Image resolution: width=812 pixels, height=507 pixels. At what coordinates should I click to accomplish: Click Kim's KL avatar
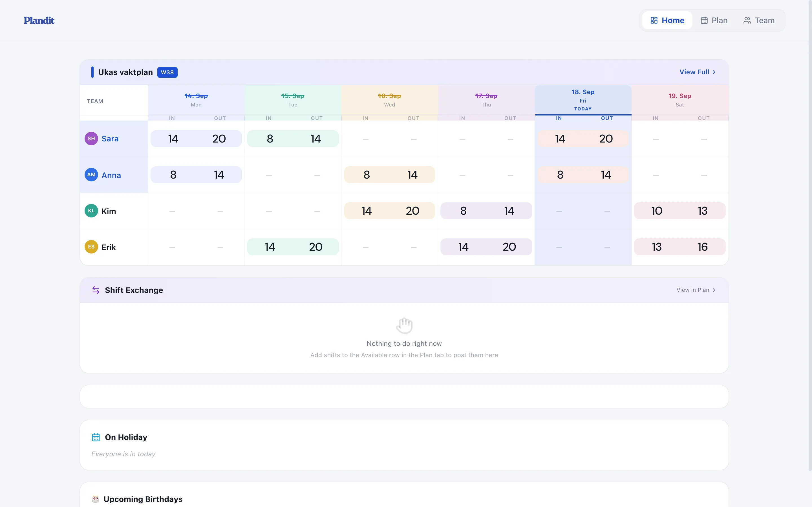91,211
